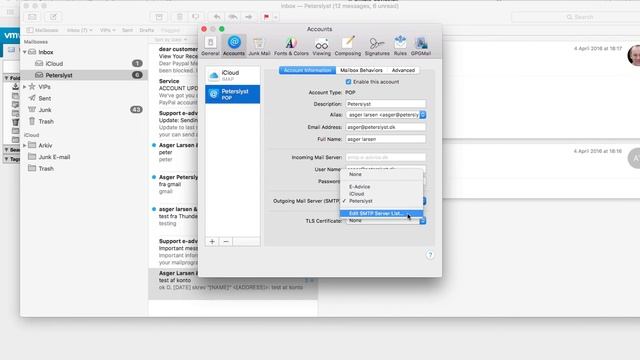Open Rules preferences
The width and height of the screenshot is (640, 360).
(400, 46)
